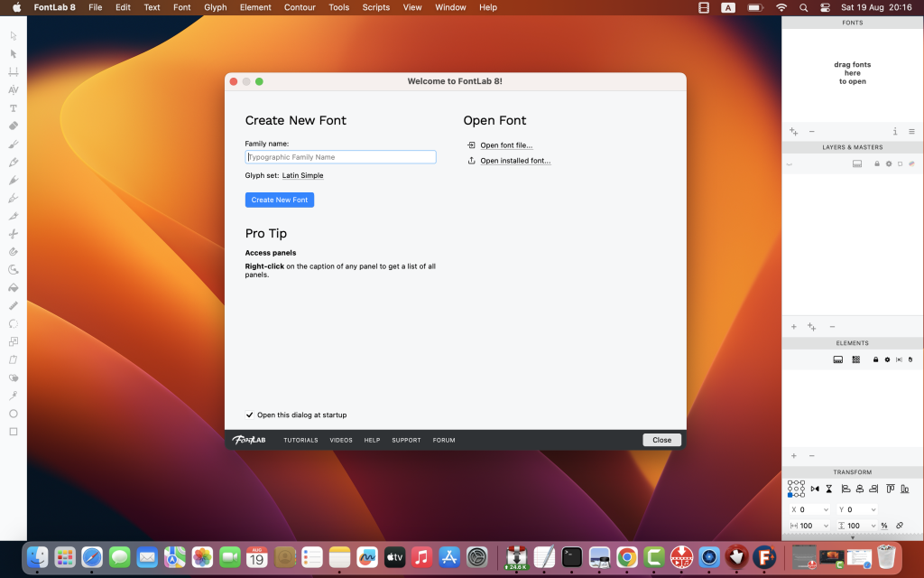Select the Kerning (AV) tool
Screen dimensions: 924x578
13,89
